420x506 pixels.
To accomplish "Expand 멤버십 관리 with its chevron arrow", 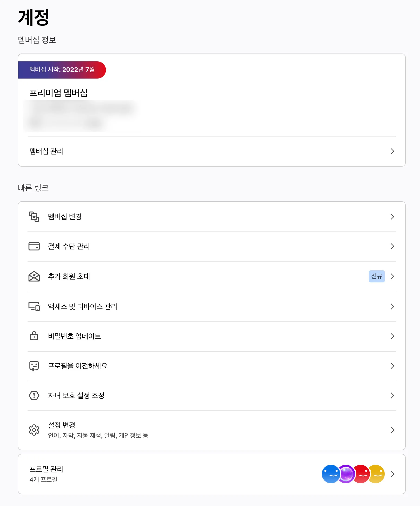I will [x=392, y=151].
